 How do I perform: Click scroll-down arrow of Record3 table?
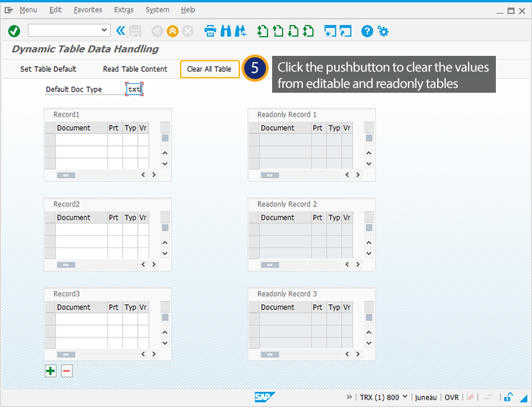(x=165, y=343)
